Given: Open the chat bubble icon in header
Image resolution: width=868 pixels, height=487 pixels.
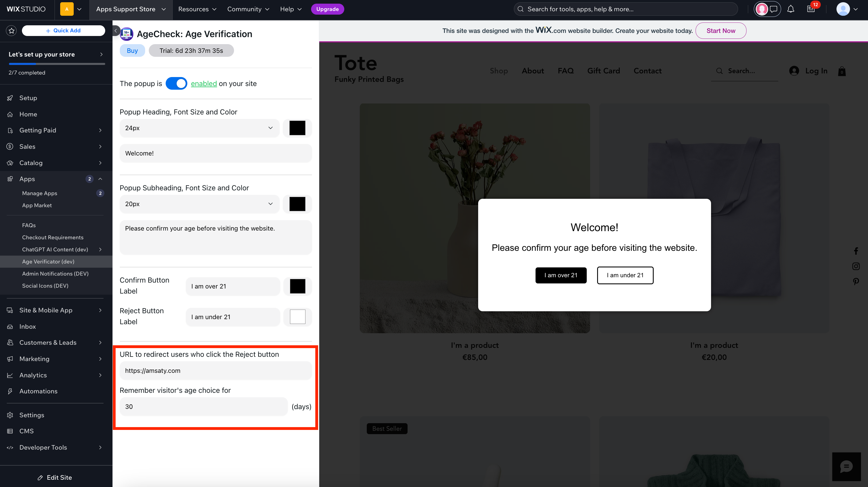Looking at the screenshot, I should tap(774, 9).
